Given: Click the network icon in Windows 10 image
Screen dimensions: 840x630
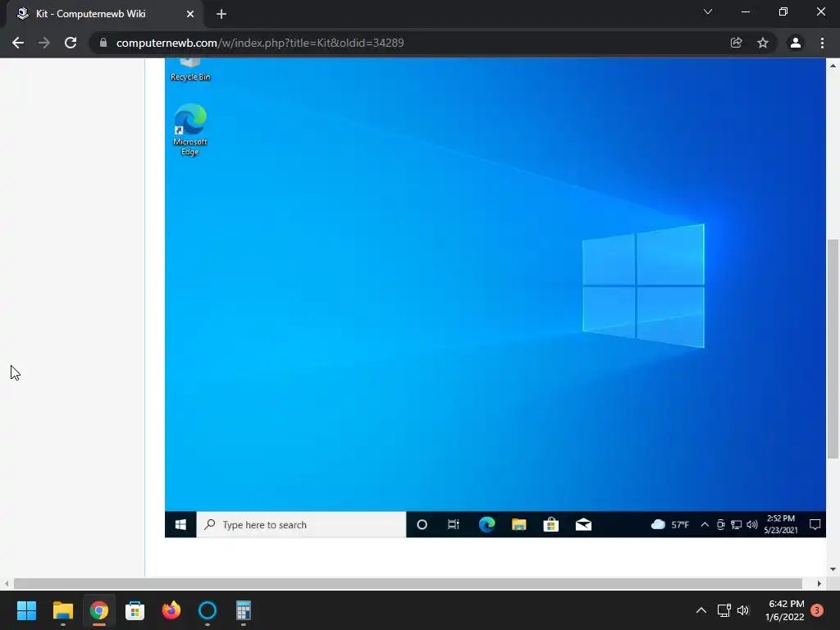Looking at the screenshot, I should (x=737, y=524).
